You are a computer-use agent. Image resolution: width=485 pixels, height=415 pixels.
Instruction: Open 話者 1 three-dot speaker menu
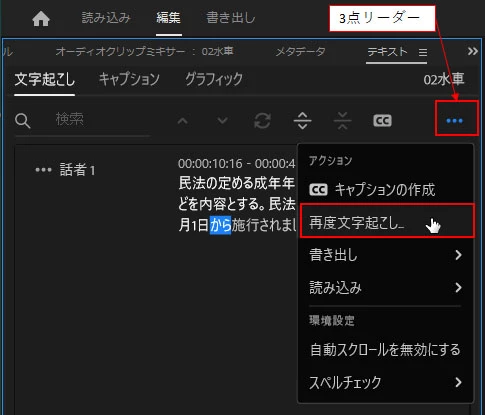(43, 170)
